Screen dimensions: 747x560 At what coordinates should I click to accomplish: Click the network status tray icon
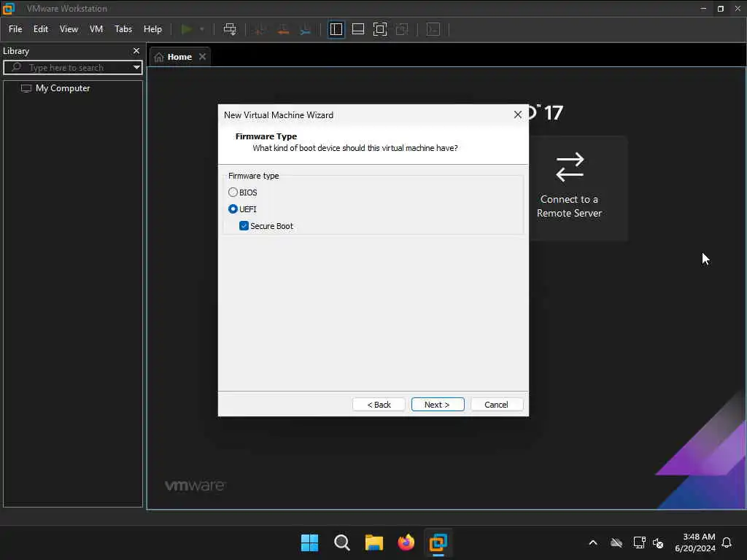pyautogui.click(x=639, y=542)
